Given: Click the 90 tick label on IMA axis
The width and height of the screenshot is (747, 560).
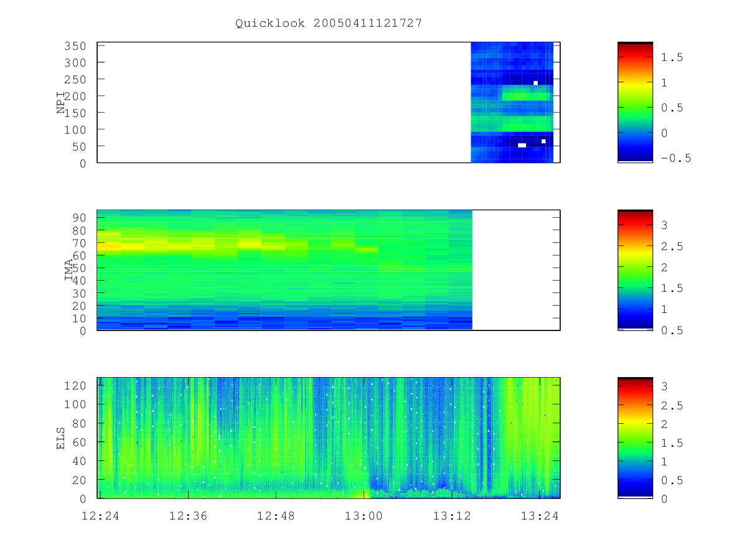Looking at the screenshot, I should pos(79,217).
